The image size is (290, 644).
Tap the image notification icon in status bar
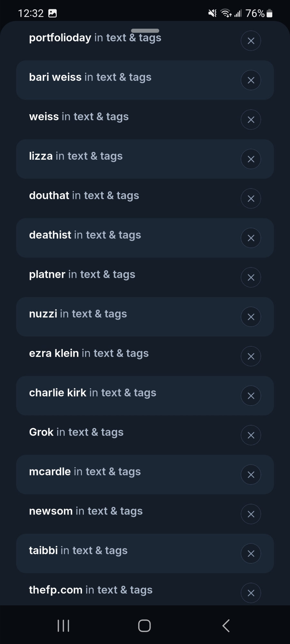click(x=52, y=13)
